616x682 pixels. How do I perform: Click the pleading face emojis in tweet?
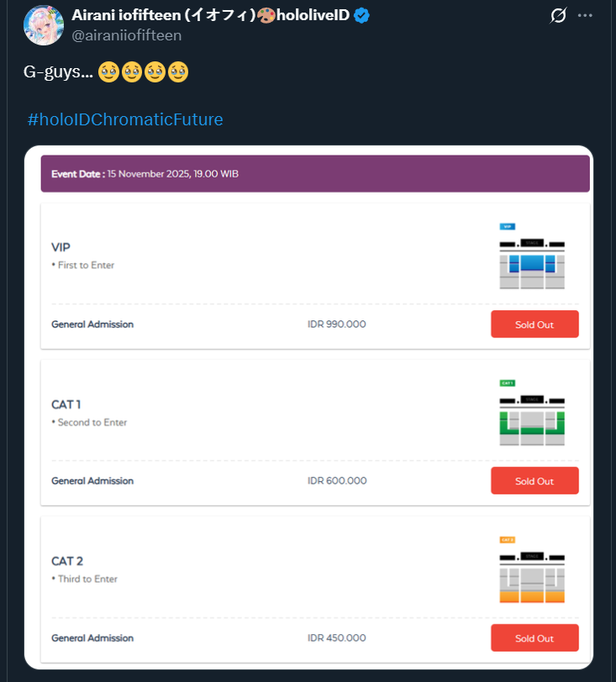point(143,72)
